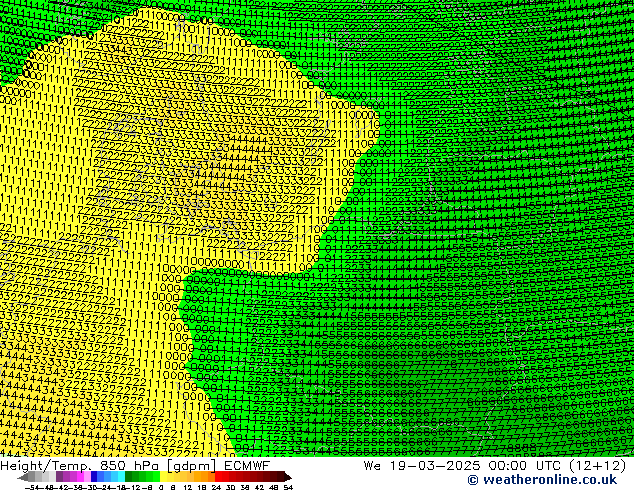Screen dimensions: 634x490
Task: Click the '30' legend label
Action: coord(230,487)
